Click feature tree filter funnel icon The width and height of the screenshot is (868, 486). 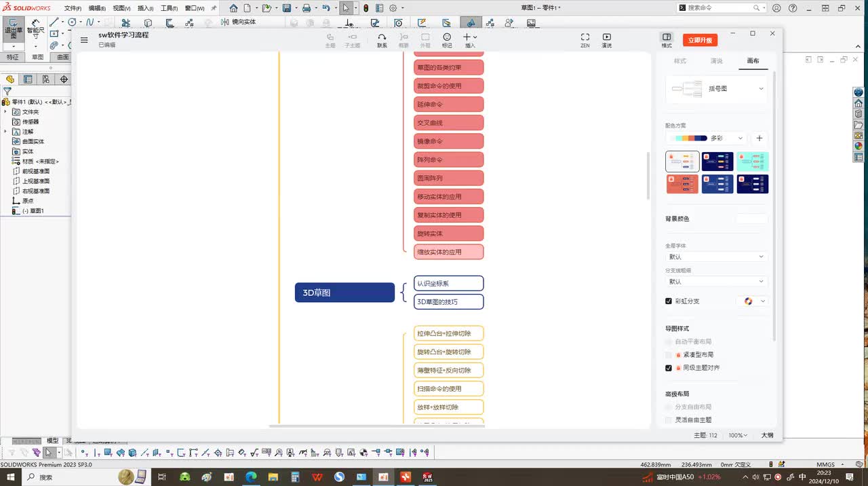pyautogui.click(x=7, y=91)
